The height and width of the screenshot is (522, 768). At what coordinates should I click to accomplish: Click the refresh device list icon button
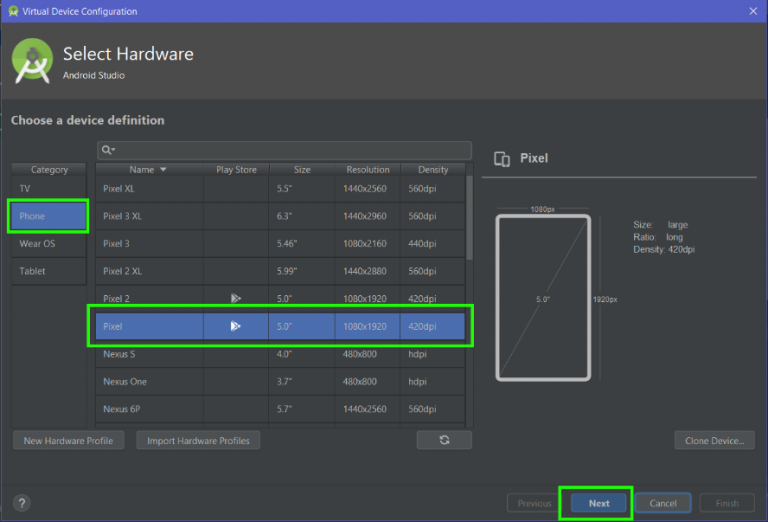(x=444, y=440)
